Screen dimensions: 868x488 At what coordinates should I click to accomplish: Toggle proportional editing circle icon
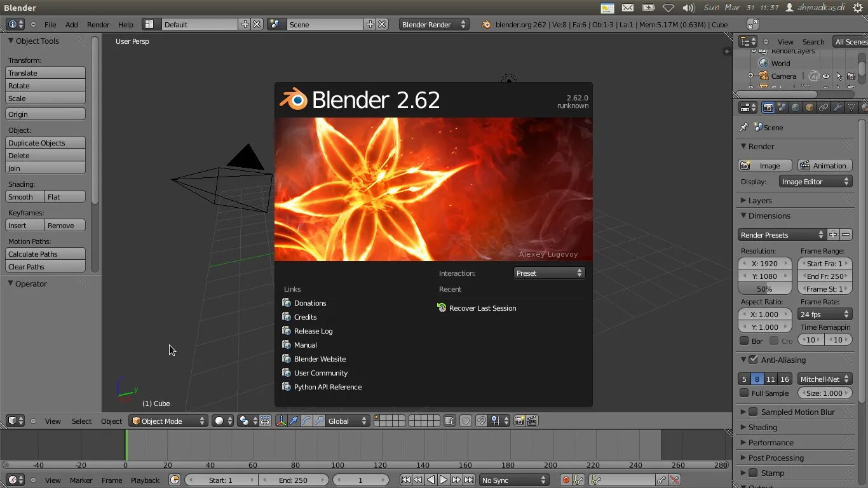tap(466, 421)
